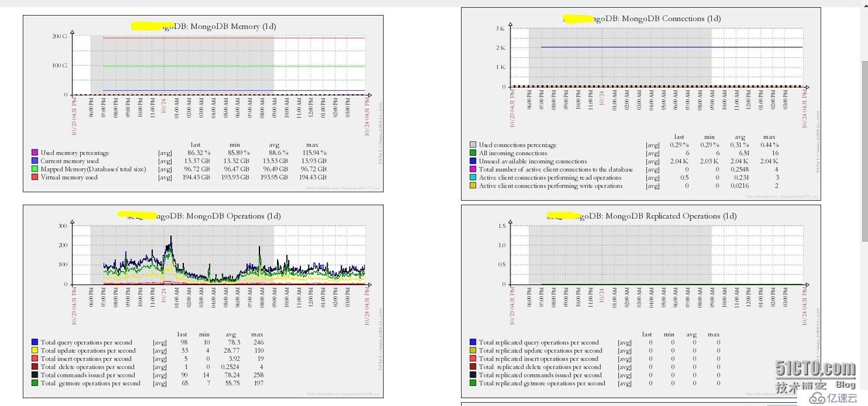Click the green Total getmore operations swatch
Image resolution: width=868 pixels, height=406 pixels.
(35, 383)
